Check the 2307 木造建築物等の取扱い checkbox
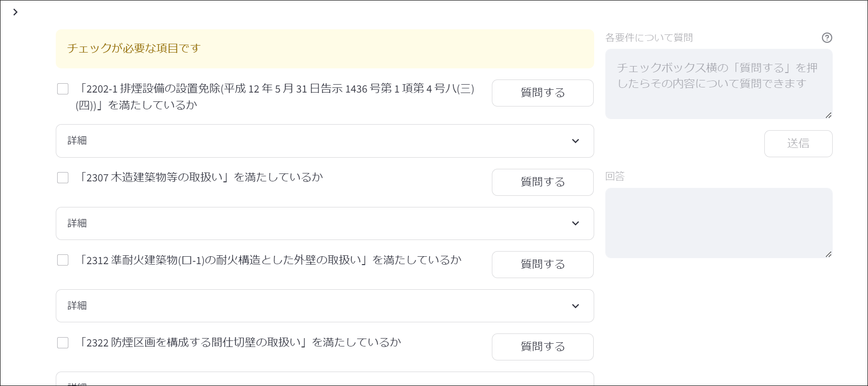The width and height of the screenshot is (868, 386). 63,177
